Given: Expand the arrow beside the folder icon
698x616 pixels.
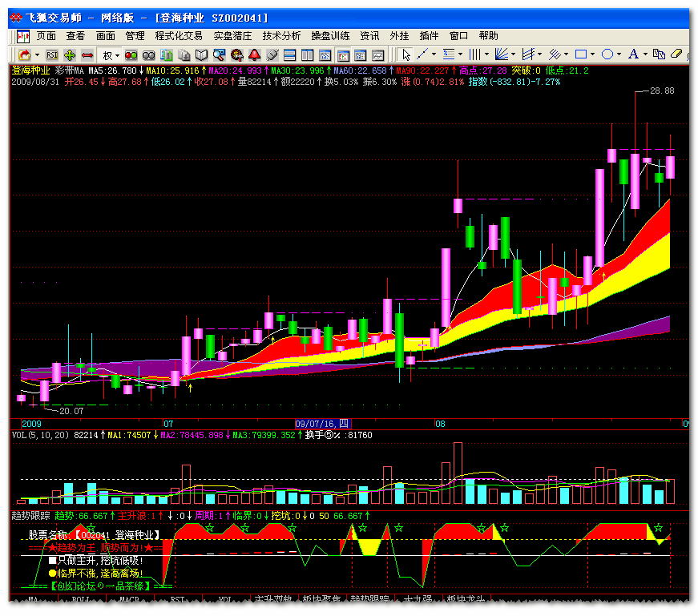Looking at the screenshot, I should click(x=38, y=55).
